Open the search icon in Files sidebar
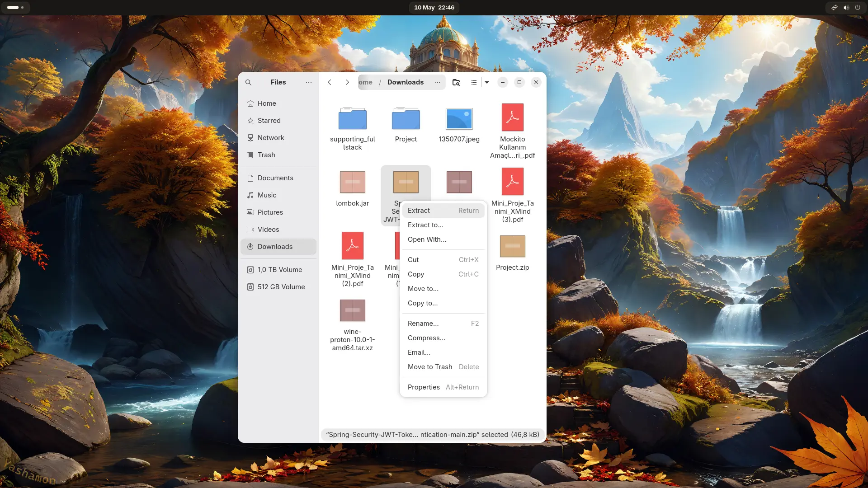The image size is (868, 488). [x=248, y=82]
